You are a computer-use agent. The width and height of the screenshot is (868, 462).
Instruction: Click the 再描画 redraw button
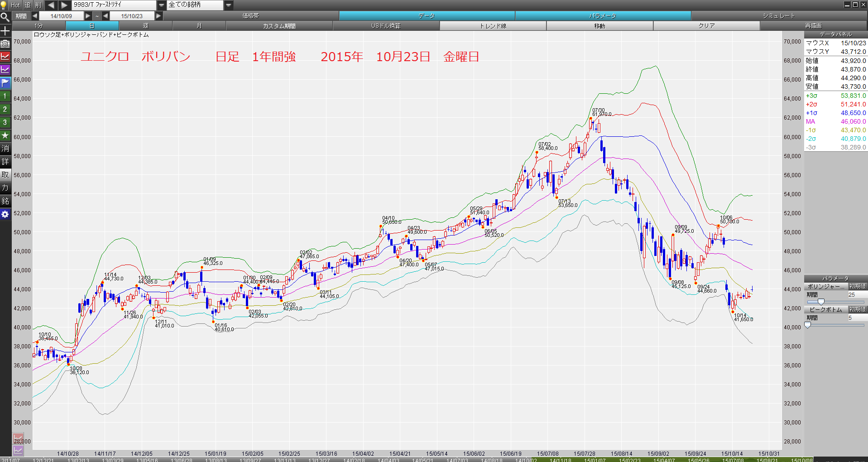pos(814,26)
